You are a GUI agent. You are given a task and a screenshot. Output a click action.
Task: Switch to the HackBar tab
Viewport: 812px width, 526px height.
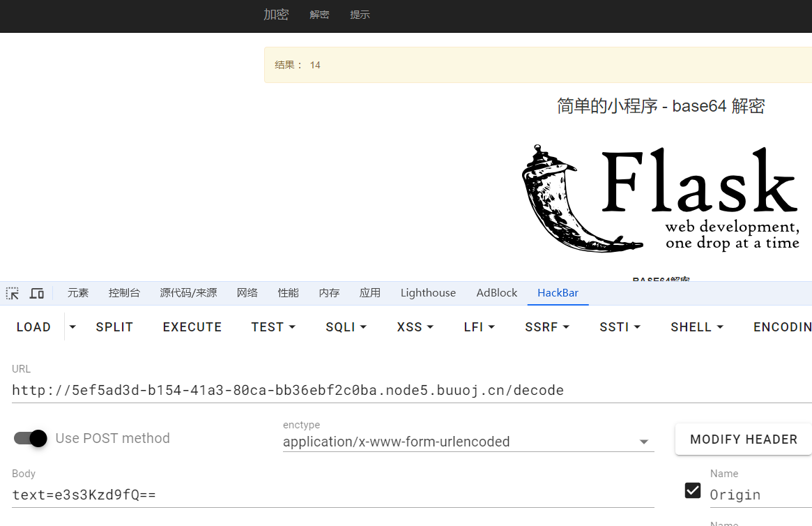click(558, 293)
